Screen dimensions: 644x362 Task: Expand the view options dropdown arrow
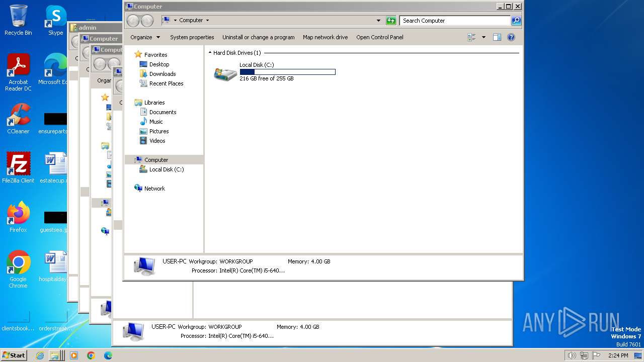click(x=484, y=37)
